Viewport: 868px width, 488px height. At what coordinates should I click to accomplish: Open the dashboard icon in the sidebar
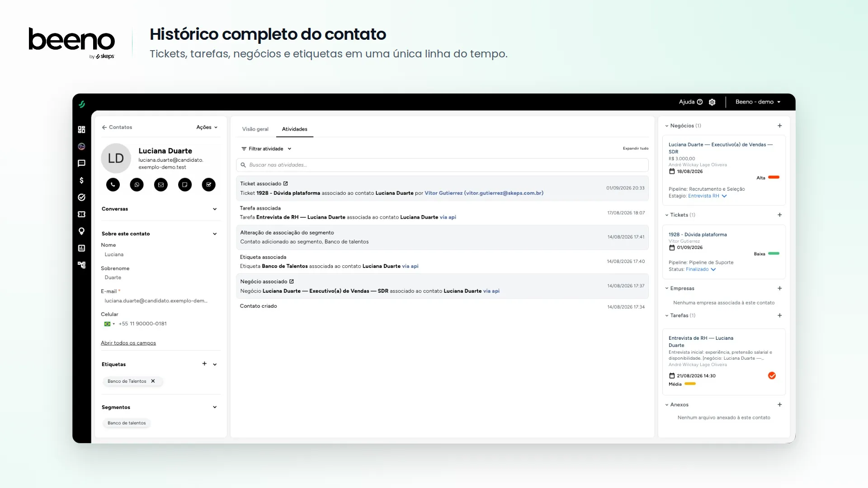click(81, 130)
